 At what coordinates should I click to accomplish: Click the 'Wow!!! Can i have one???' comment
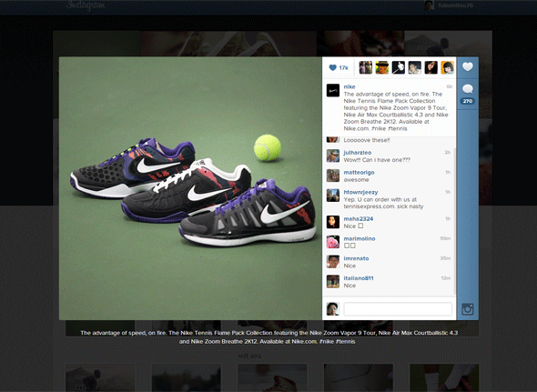377,160
